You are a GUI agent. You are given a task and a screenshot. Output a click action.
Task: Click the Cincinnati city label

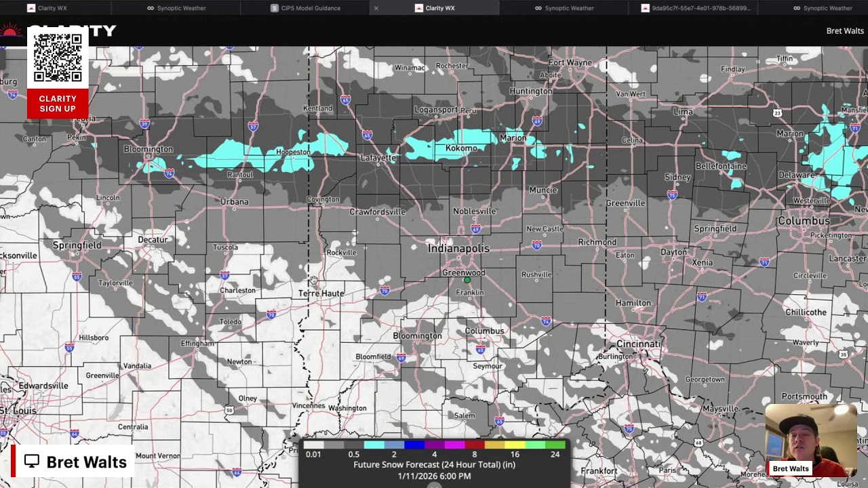[638, 344]
